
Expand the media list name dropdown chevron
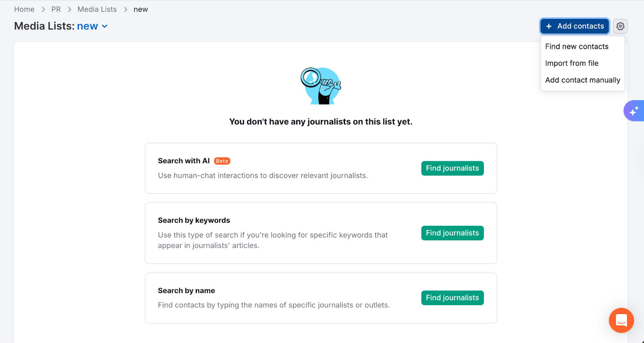point(105,26)
